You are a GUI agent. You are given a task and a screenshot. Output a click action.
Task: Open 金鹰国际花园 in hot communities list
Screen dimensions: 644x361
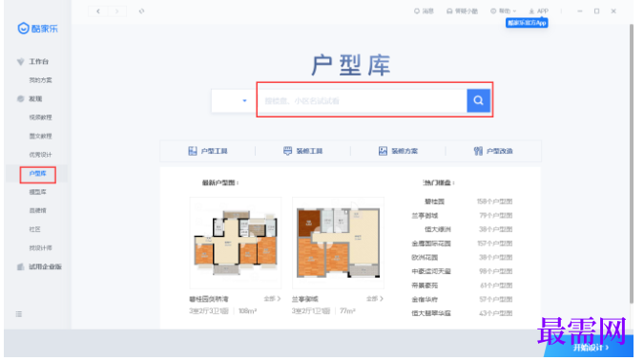tap(431, 244)
